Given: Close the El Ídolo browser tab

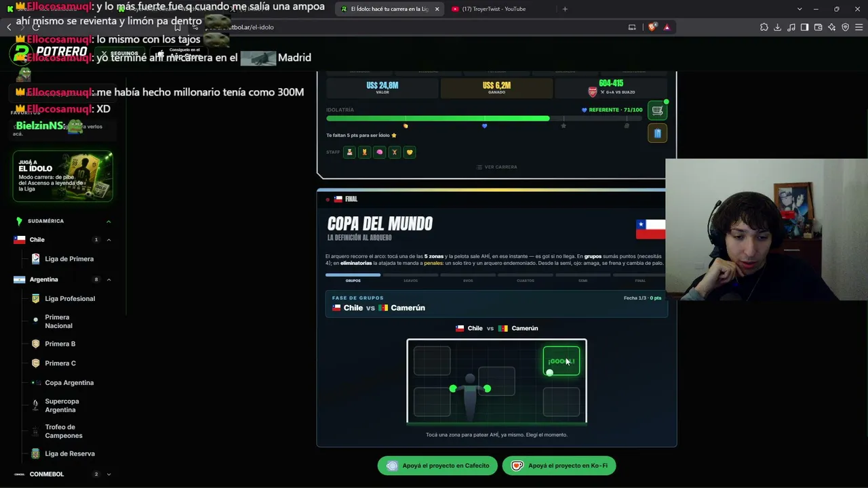Looking at the screenshot, I should [437, 9].
